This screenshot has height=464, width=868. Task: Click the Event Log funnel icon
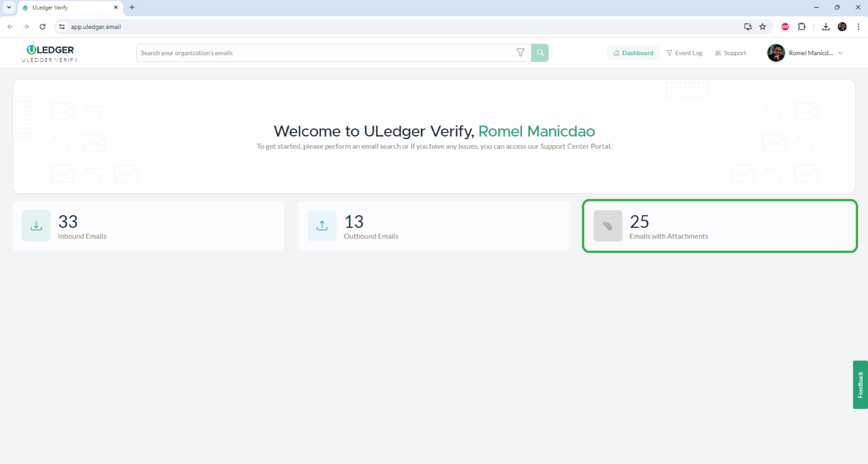[670, 53]
